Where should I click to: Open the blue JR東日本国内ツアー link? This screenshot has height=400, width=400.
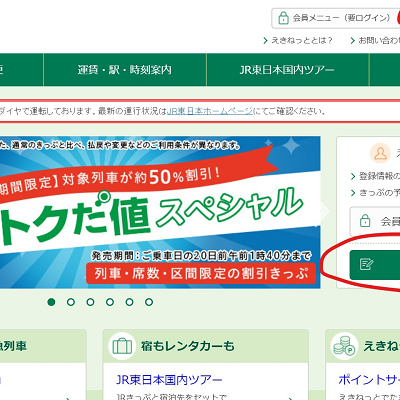[169, 380]
